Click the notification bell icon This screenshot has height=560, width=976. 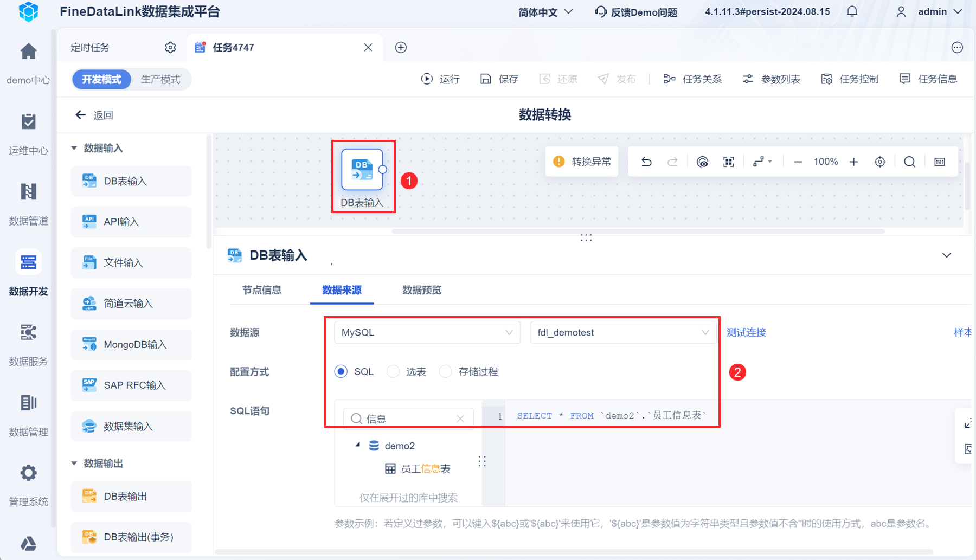click(852, 11)
